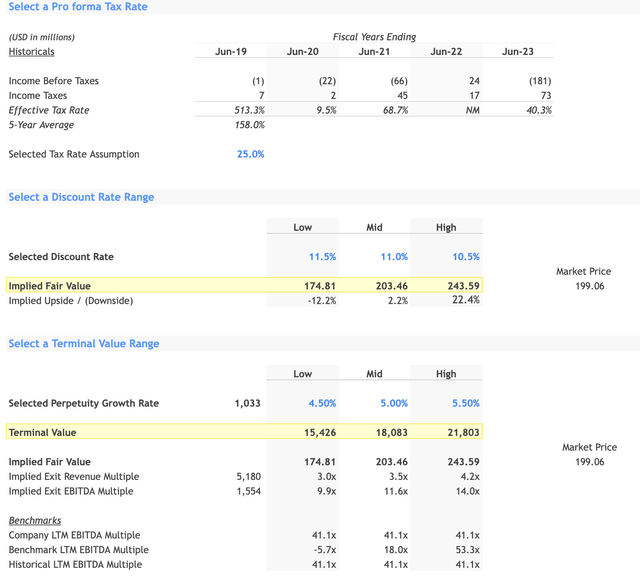Click the 5-Year Average value 158.0%
This screenshot has width=640, height=581.
[248, 125]
